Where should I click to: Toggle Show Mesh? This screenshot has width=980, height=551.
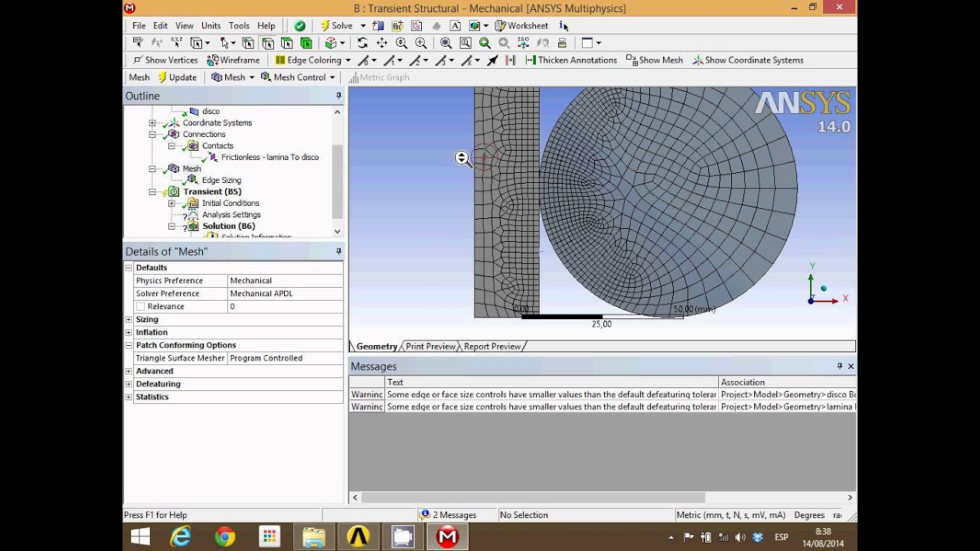point(655,60)
